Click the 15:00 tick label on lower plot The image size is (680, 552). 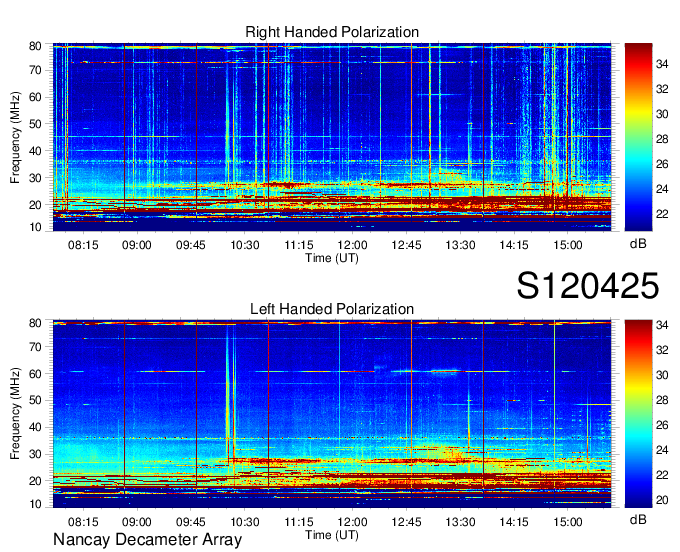point(568,522)
